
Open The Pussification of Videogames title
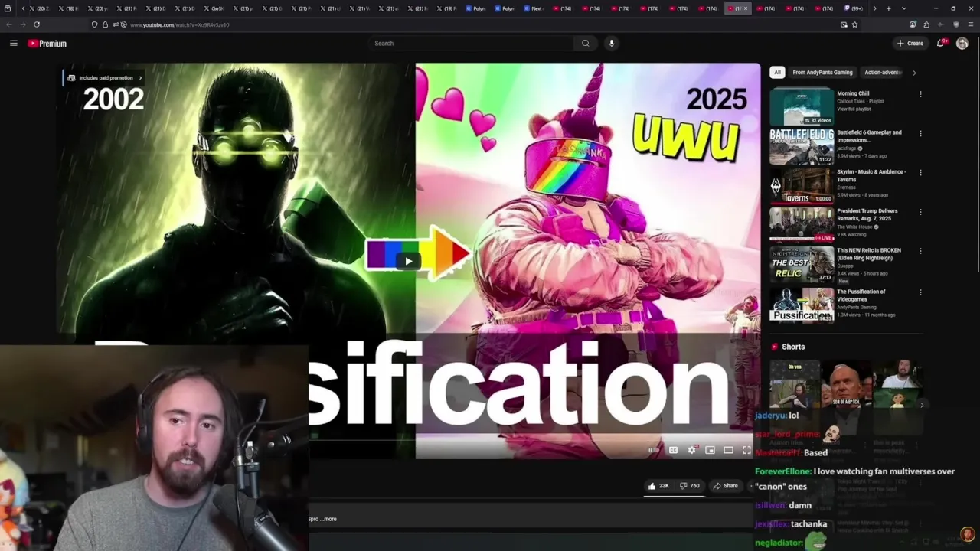tap(861, 295)
